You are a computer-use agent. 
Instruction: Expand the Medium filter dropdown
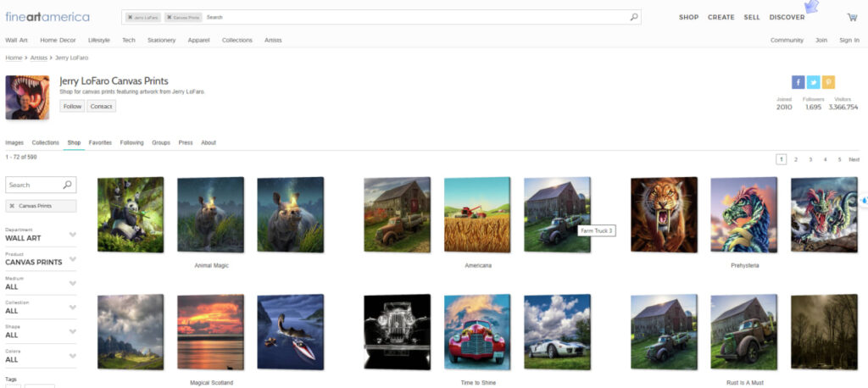72,283
